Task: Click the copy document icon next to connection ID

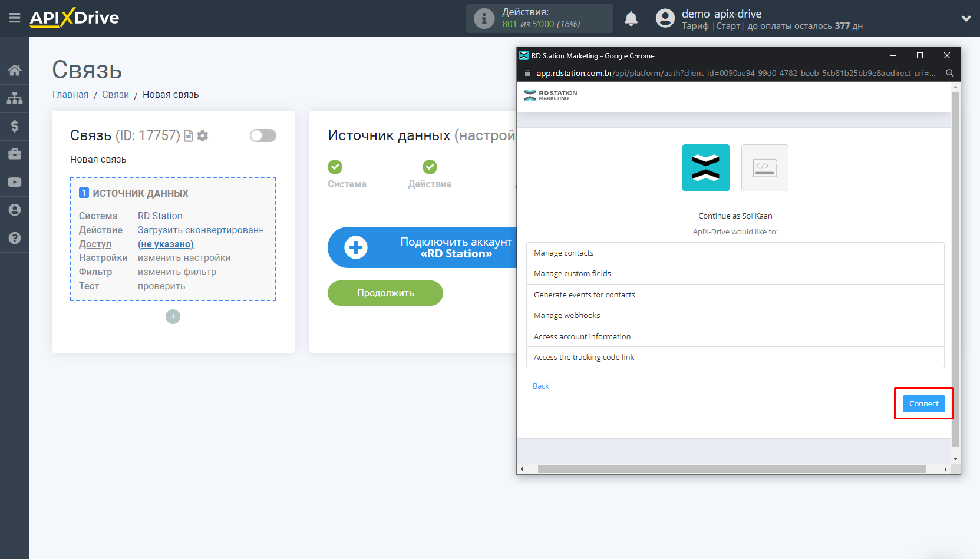Action: 189,136
